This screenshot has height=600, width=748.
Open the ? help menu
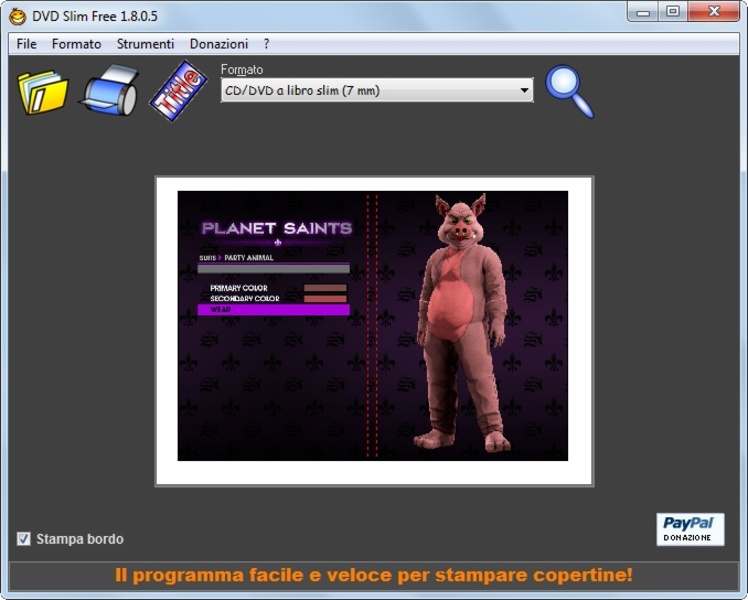[266, 44]
